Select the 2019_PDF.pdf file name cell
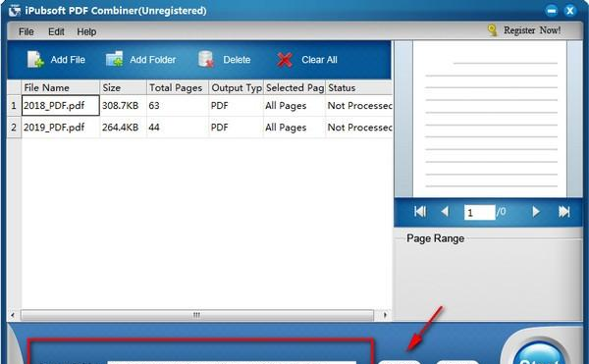589x364 pixels. 61,128
